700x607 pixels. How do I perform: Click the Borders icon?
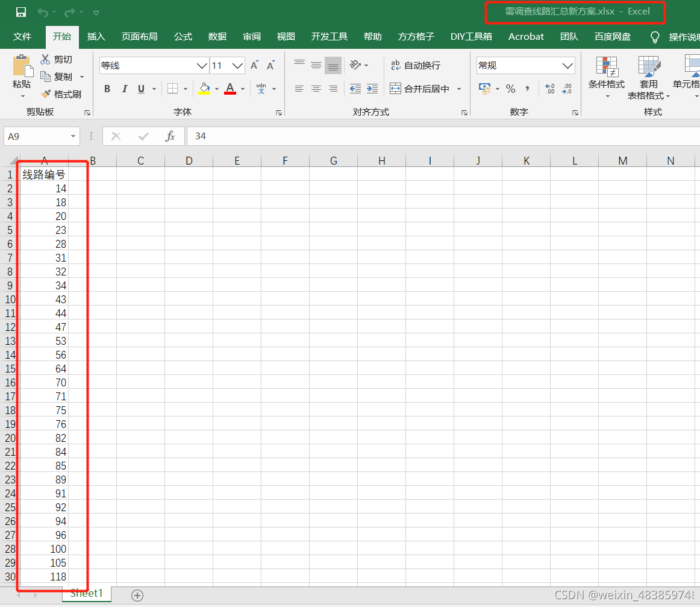[x=172, y=89]
